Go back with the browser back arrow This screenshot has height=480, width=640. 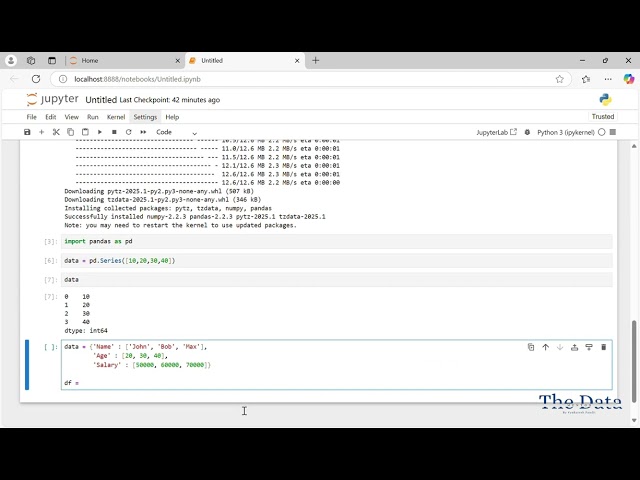coord(14,79)
